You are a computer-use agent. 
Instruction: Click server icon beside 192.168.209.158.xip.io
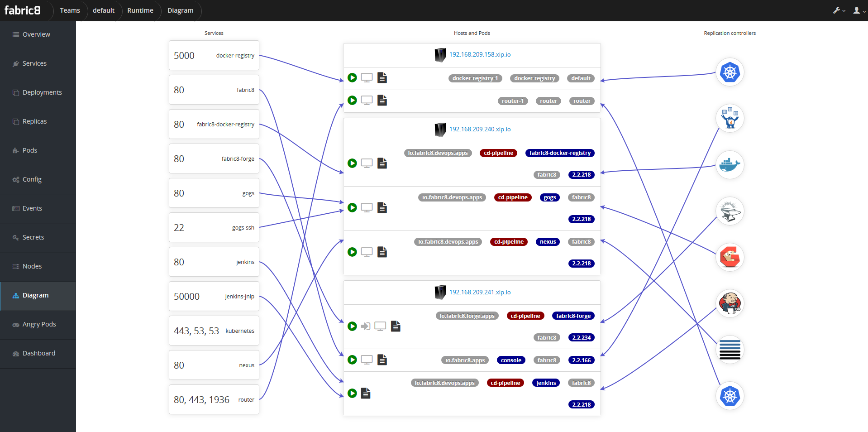tap(440, 55)
